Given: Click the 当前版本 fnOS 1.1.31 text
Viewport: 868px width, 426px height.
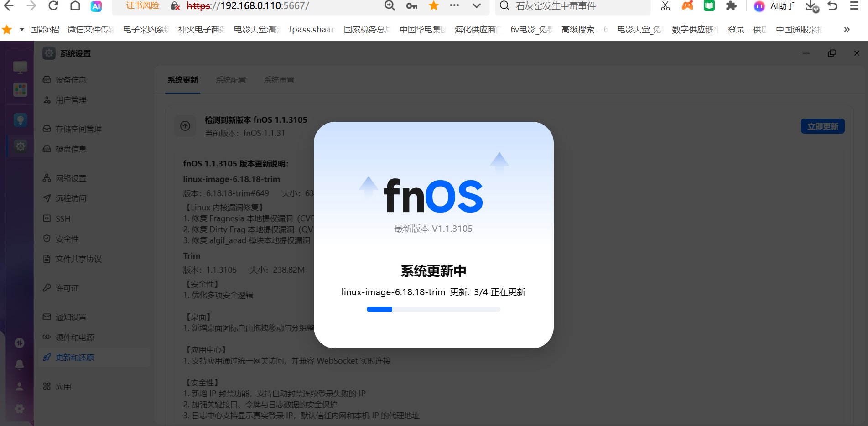Looking at the screenshot, I should tap(245, 133).
